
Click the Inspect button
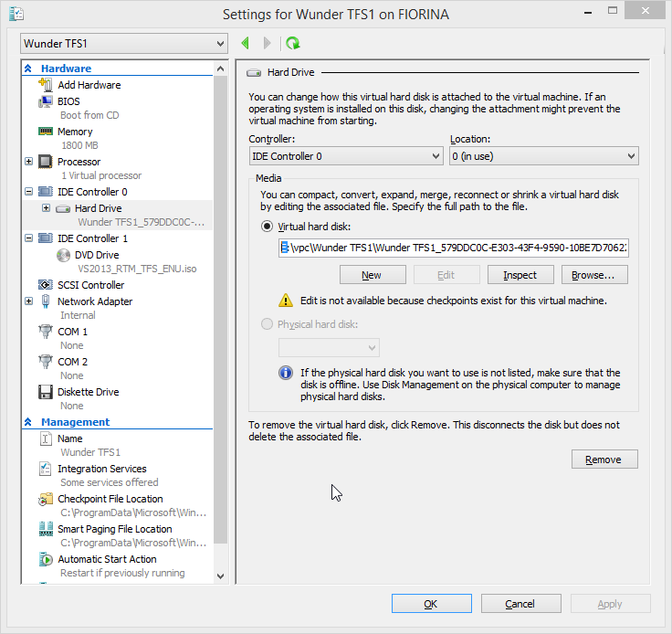pos(520,275)
